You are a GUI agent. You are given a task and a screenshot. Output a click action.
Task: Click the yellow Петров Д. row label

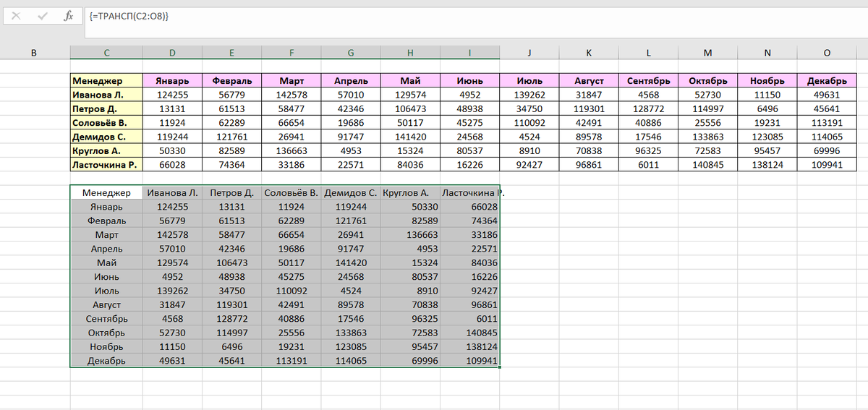(106, 108)
